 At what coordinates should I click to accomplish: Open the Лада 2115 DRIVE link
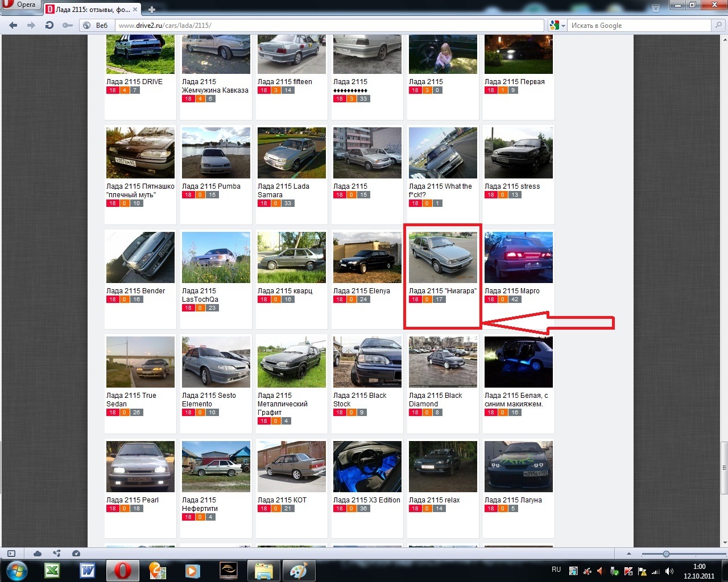[x=134, y=82]
